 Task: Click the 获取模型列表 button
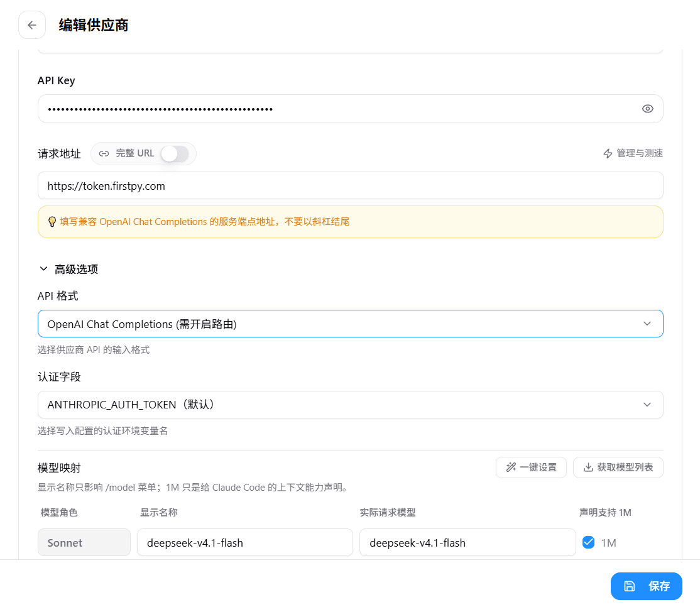(618, 467)
